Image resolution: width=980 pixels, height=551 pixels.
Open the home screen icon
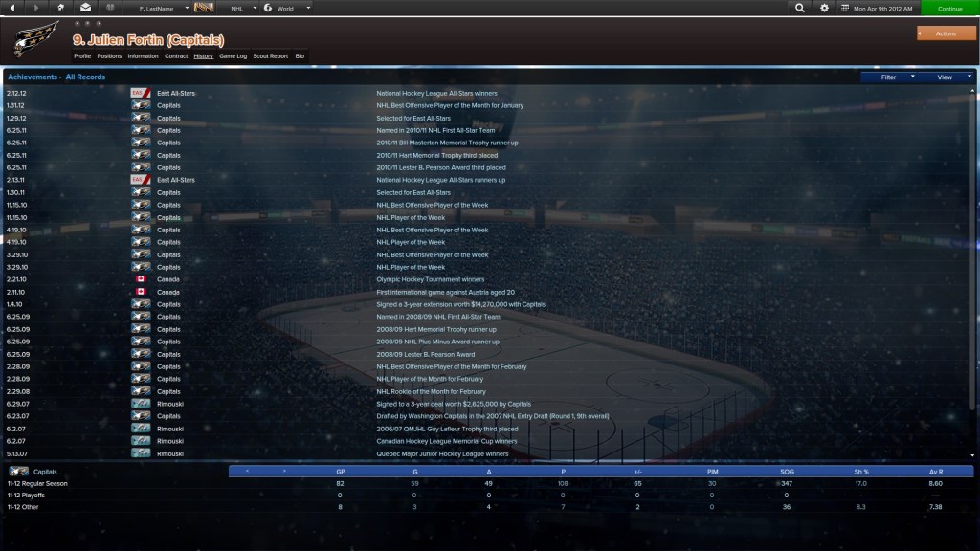(x=61, y=8)
